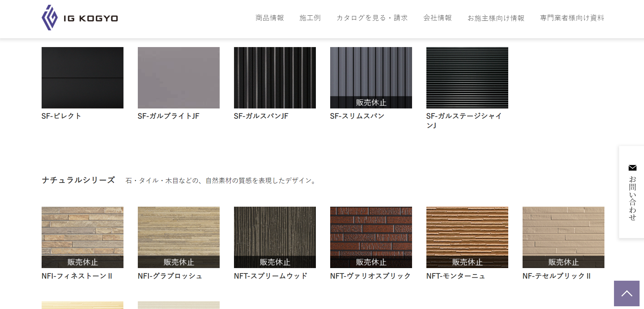Open the お施主様向け情報 menu
Image resolution: width=644 pixels, height=309 pixels.
coord(496,18)
